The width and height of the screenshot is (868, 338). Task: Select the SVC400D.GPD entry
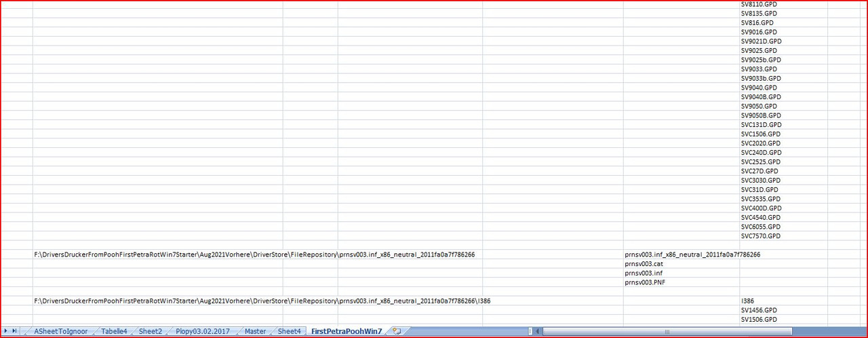[783, 208]
